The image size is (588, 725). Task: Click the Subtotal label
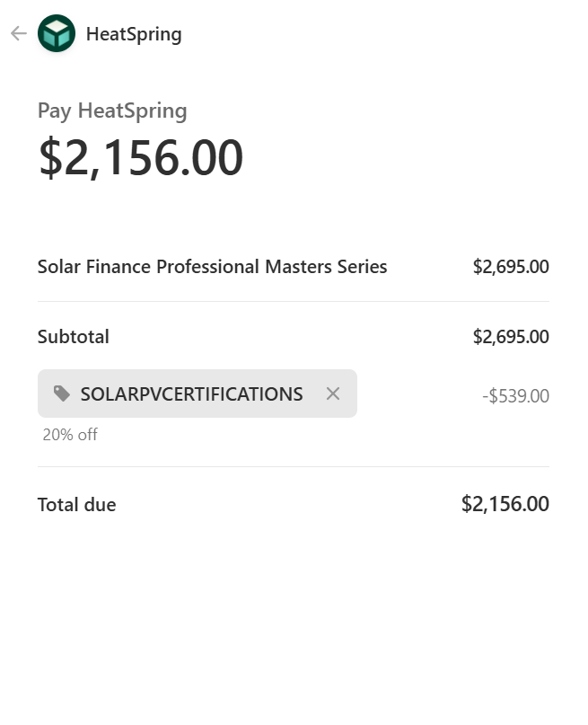74,337
